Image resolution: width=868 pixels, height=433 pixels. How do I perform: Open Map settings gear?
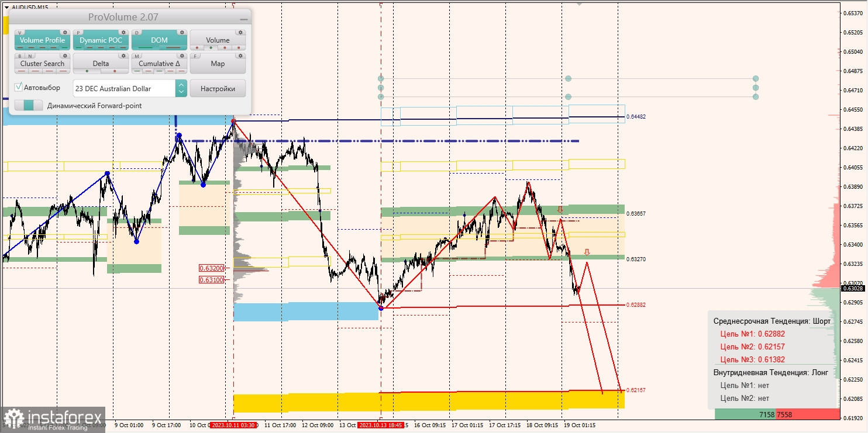pos(240,56)
